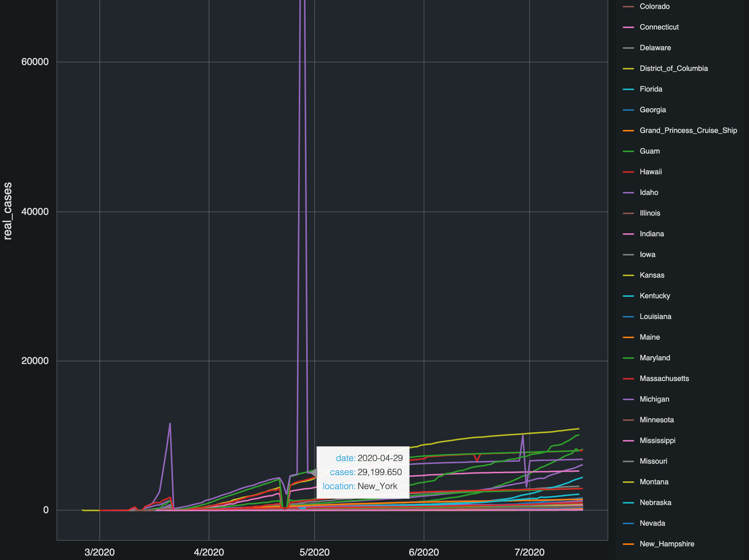Toggle the Montana legend entry

(x=654, y=482)
